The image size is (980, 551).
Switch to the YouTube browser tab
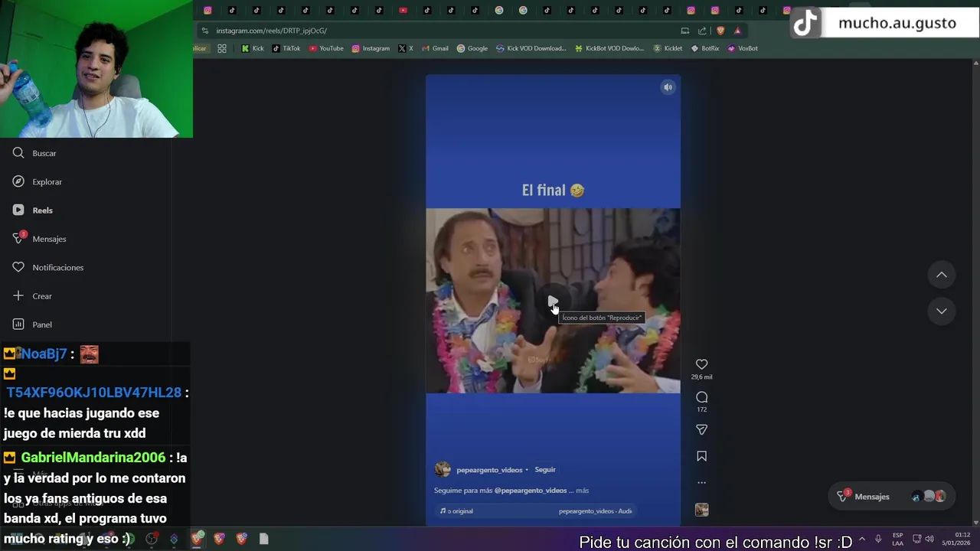[x=403, y=10]
